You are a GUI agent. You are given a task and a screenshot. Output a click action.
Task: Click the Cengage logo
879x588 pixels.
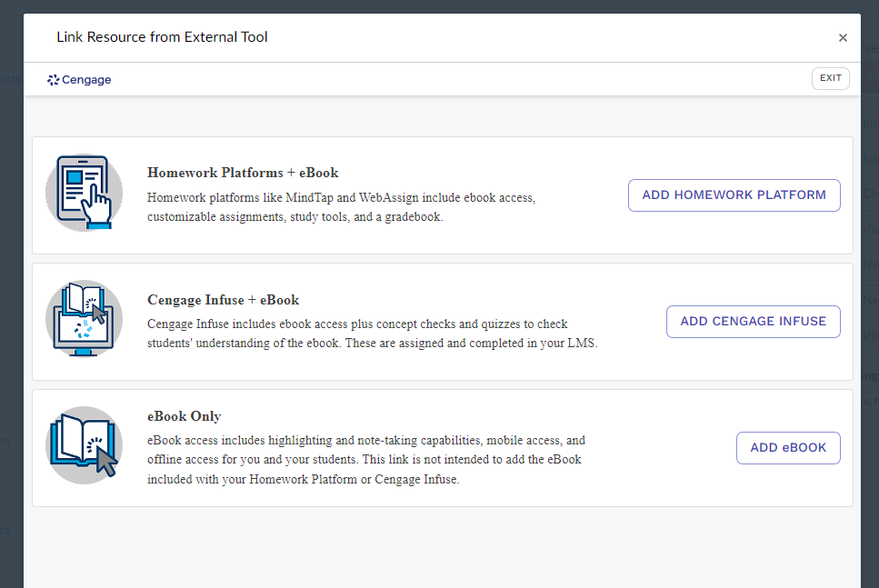point(79,80)
